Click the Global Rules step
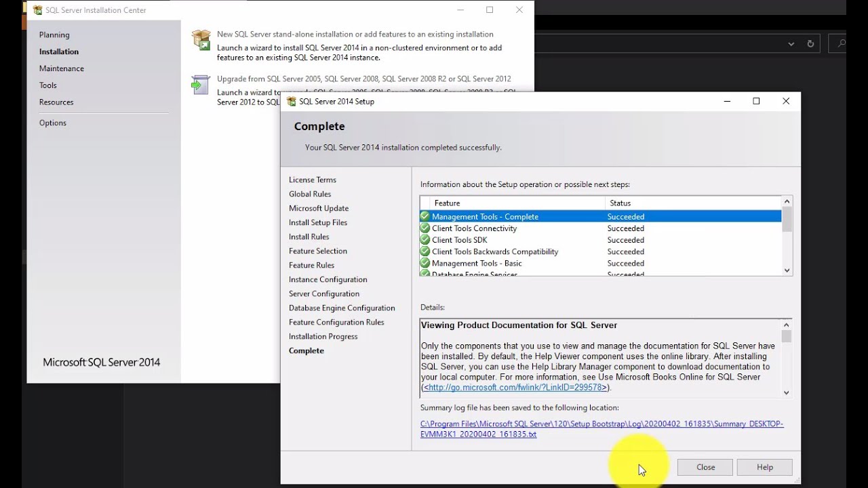868x488 pixels. point(310,194)
